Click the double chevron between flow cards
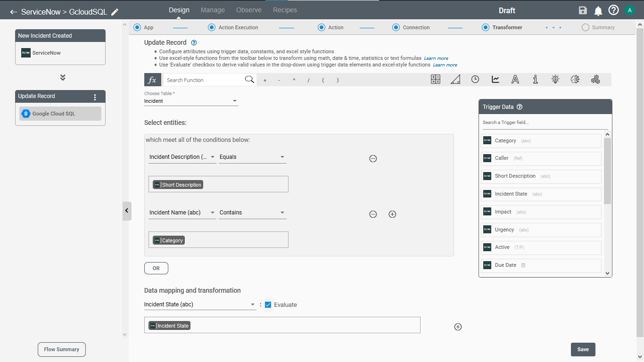Viewport: 644px width, 362px height. (x=63, y=77)
